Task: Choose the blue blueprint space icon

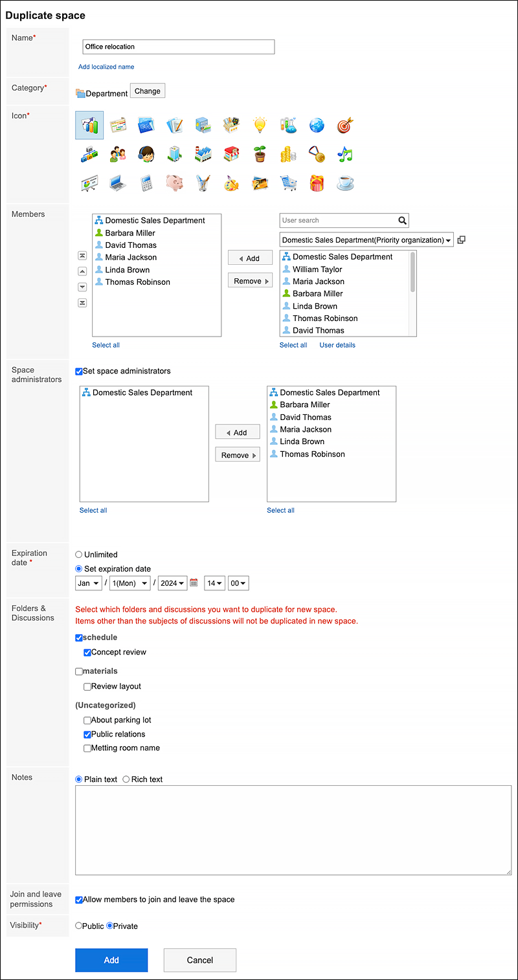Action: coord(146,126)
